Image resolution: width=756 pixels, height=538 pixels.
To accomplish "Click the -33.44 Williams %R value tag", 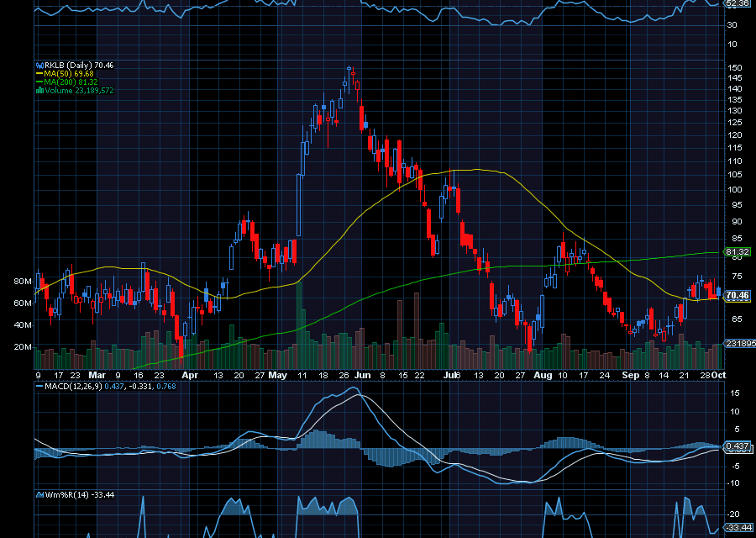I will click(x=738, y=527).
